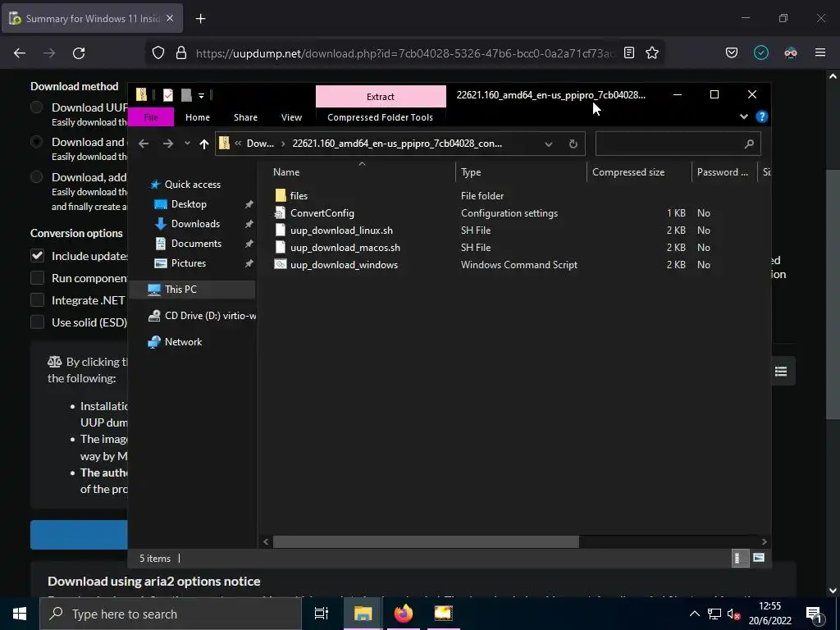
Task: Open the View ribbon tab
Action: (291, 117)
